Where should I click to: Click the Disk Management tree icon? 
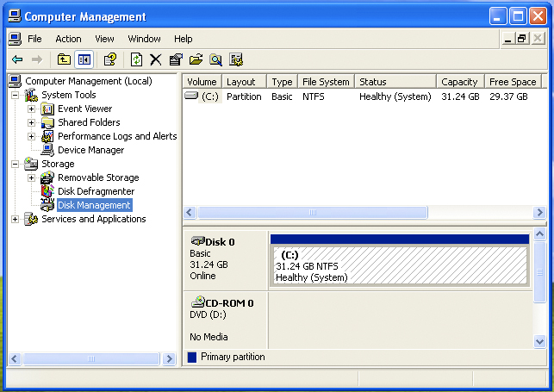[x=47, y=205]
